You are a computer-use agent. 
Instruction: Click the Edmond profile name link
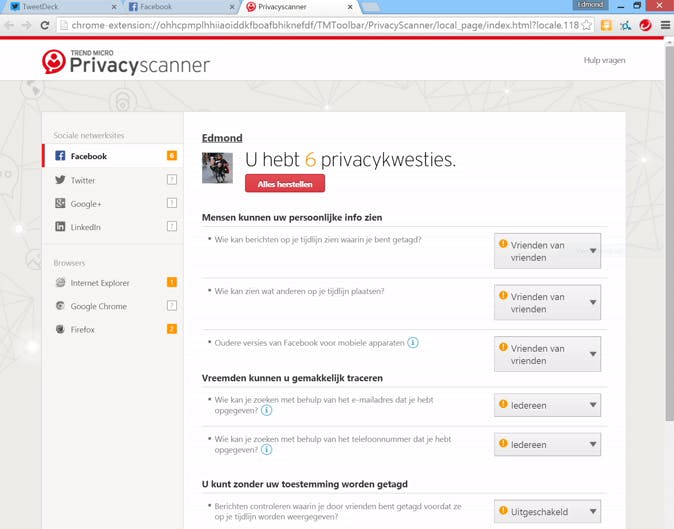click(x=222, y=138)
